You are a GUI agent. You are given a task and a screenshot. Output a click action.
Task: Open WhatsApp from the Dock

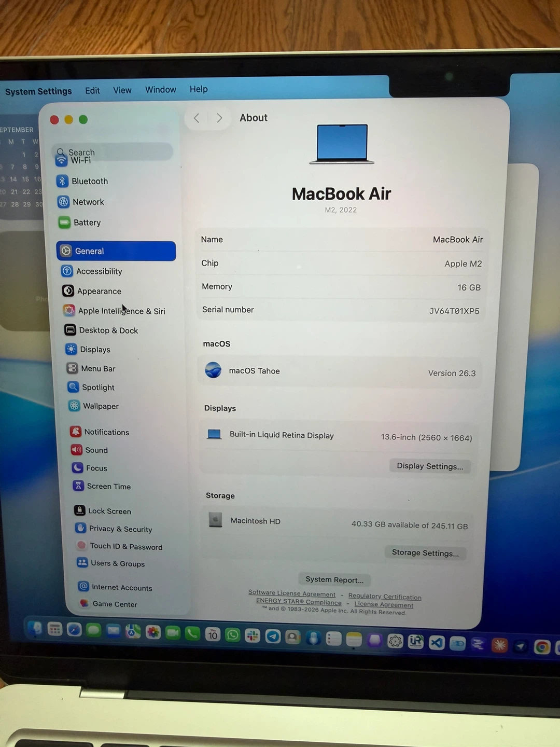[x=233, y=634]
